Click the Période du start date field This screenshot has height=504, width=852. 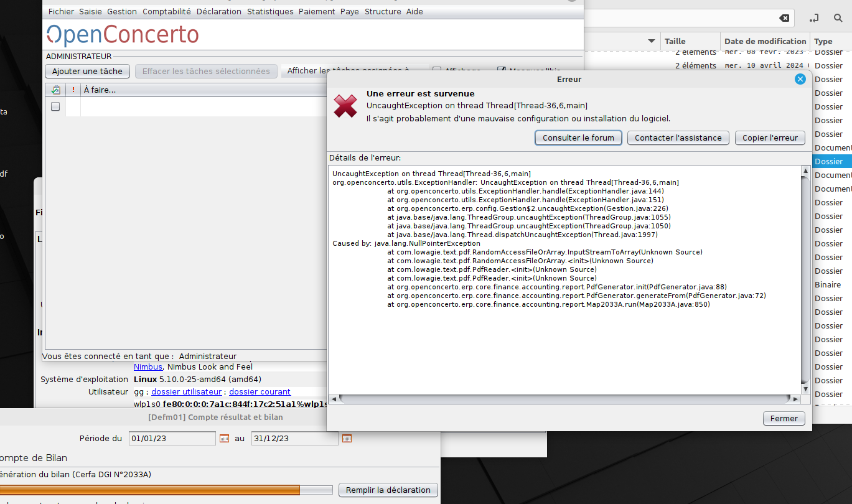tap(172, 439)
